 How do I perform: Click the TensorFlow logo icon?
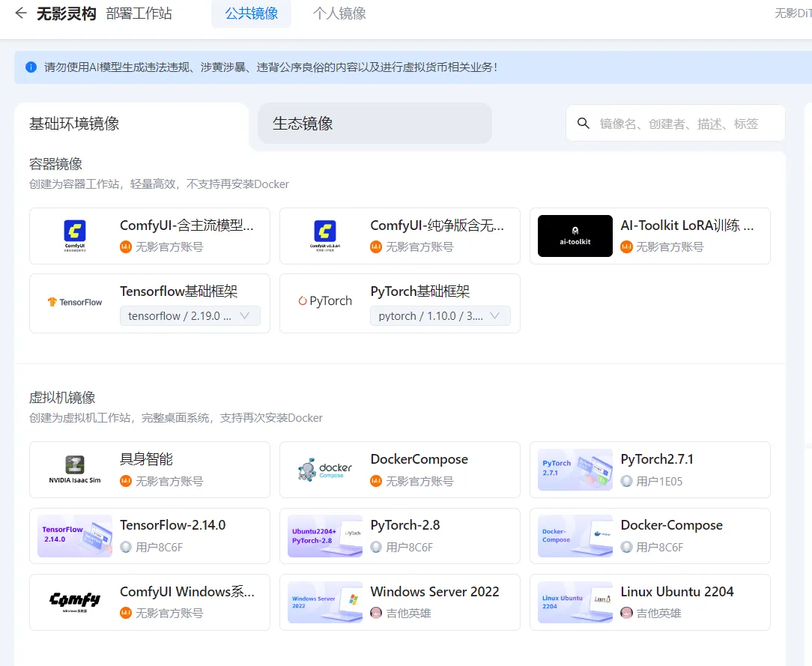75,302
